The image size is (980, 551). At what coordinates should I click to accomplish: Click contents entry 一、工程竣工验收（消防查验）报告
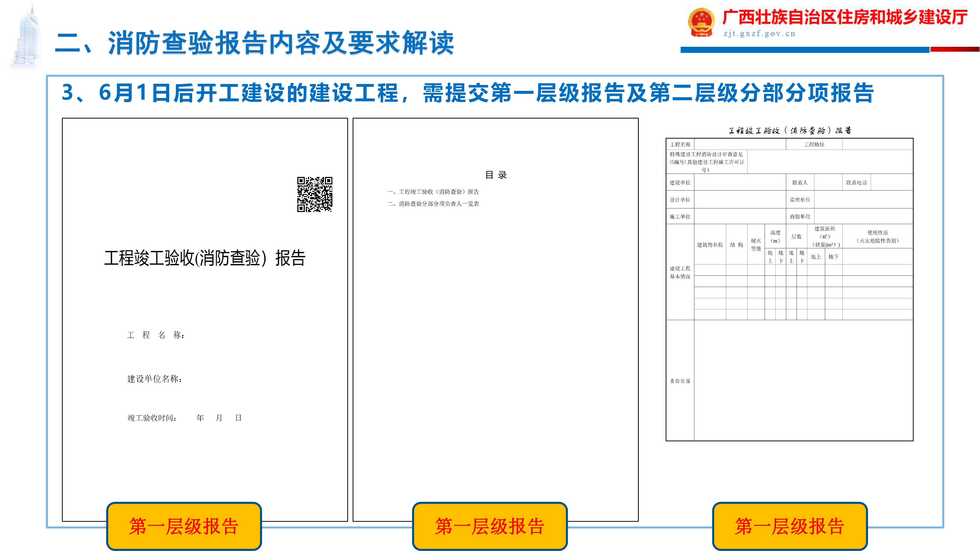click(x=433, y=192)
